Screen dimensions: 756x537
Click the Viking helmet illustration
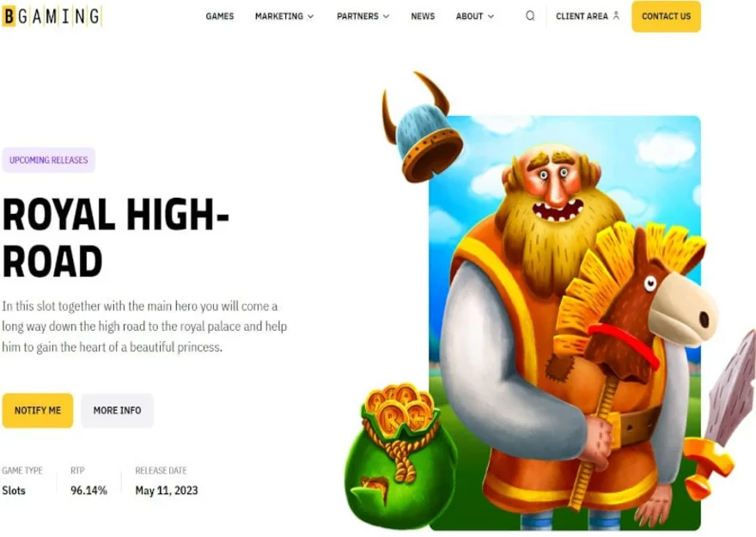point(423,128)
